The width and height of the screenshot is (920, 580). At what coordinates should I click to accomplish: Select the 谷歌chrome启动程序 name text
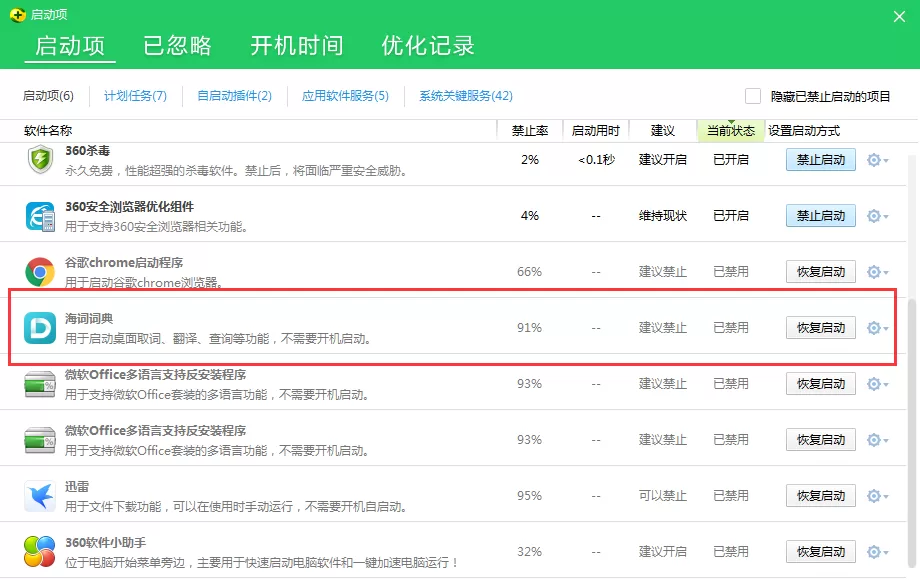click(x=124, y=263)
